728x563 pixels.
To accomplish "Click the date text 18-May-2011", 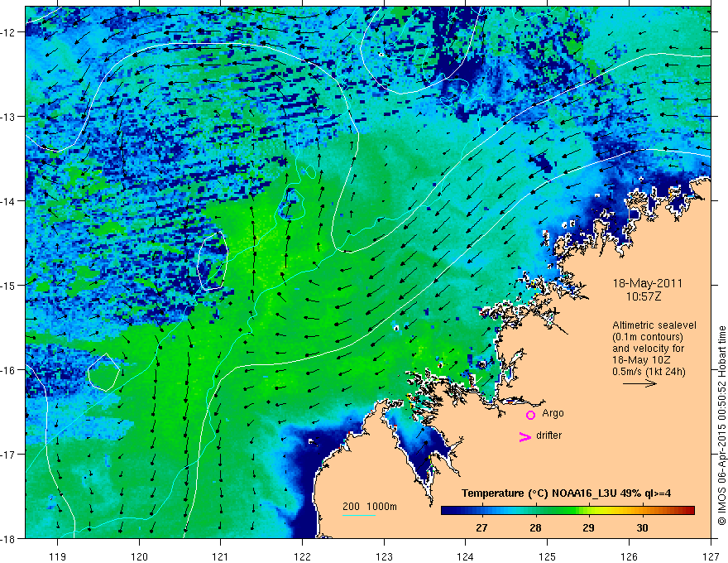I will (647, 283).
